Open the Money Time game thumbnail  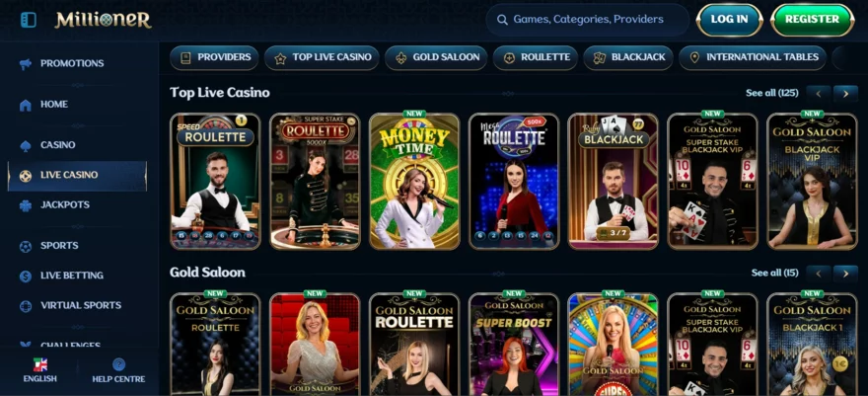point(414,181)
